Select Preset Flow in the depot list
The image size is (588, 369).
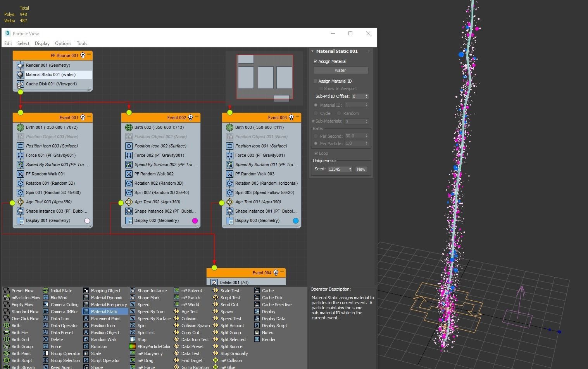(x=22, y=291)
